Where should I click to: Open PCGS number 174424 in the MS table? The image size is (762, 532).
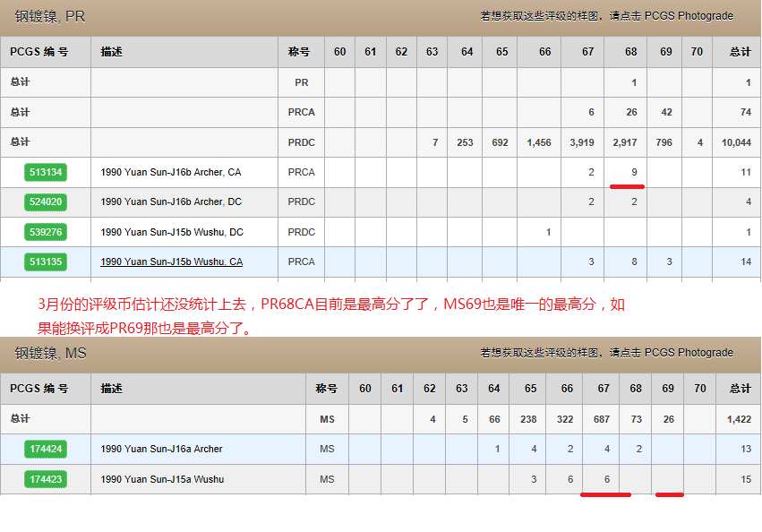[46, 450]
